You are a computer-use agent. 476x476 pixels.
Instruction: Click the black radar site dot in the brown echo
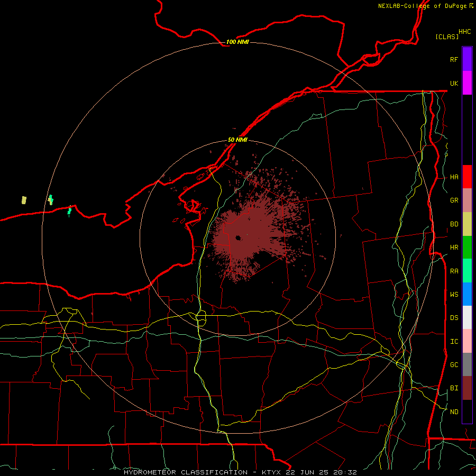click(239, 238)
